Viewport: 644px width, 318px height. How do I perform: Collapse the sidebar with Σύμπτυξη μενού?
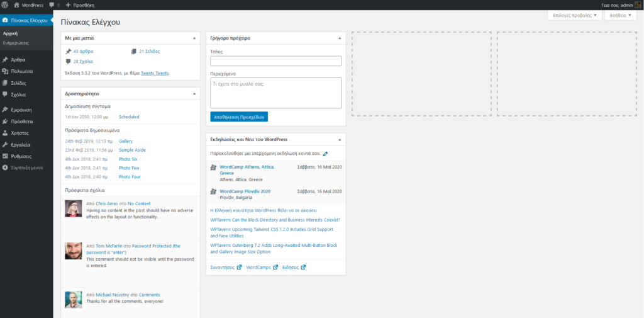[x=23, y=168]
